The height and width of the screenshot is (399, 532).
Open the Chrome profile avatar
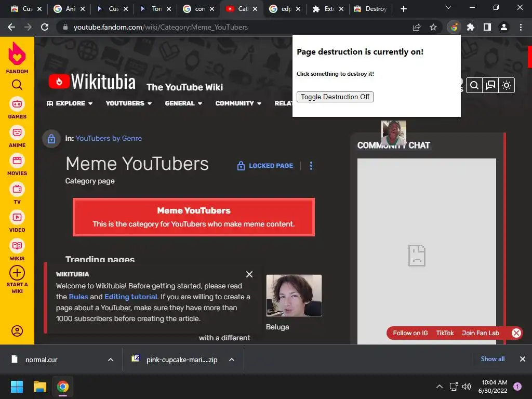tap(504, 27)
